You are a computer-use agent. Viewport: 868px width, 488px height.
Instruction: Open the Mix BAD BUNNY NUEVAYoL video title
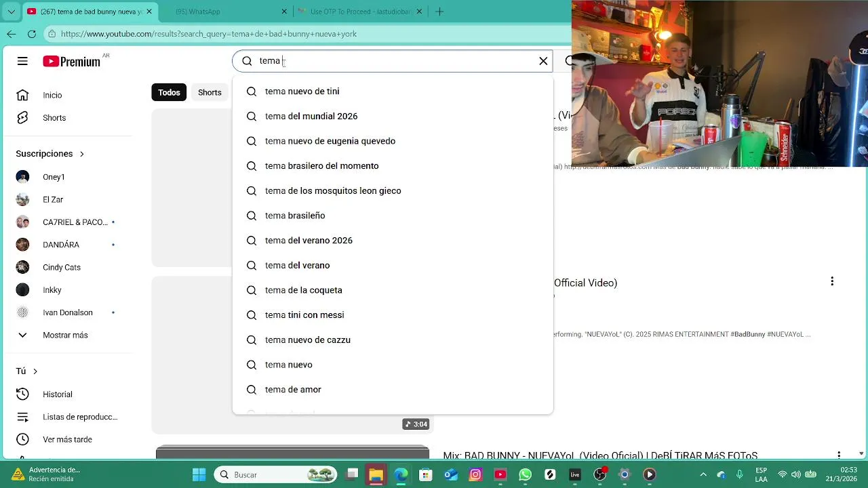600,455
